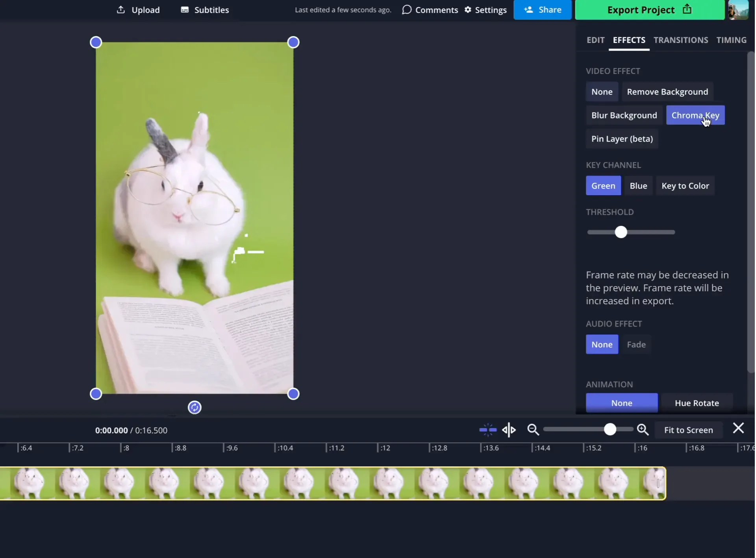Open the user profile avatar
Screen dimensions: 756x558
click(738, 10)
